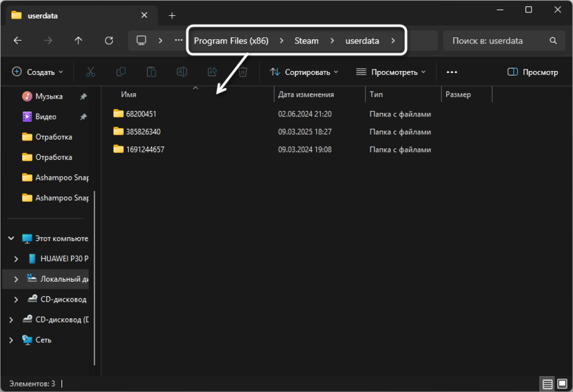Open the Создать new item menu

[x=38, y=72]
